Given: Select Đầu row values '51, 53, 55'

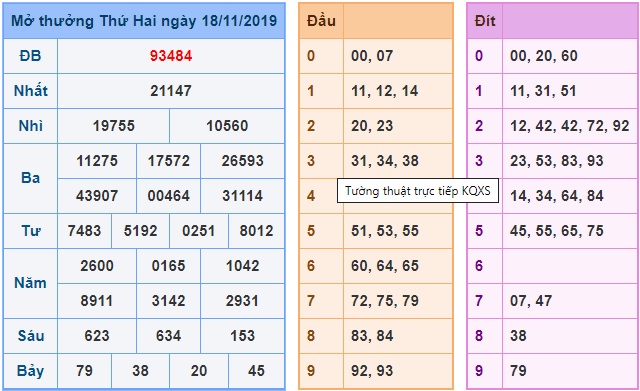Looking at the screenshot, I should [x=384, y=231].
